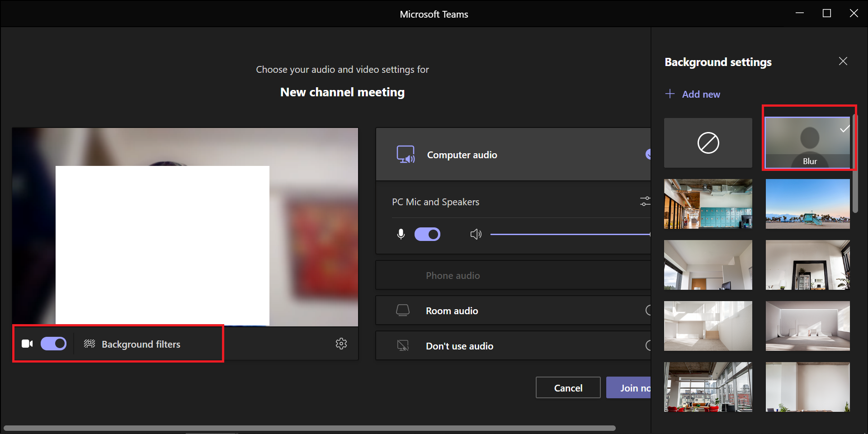
Task: Click the background list vertical scrollbar
Action: click(855, 164)
